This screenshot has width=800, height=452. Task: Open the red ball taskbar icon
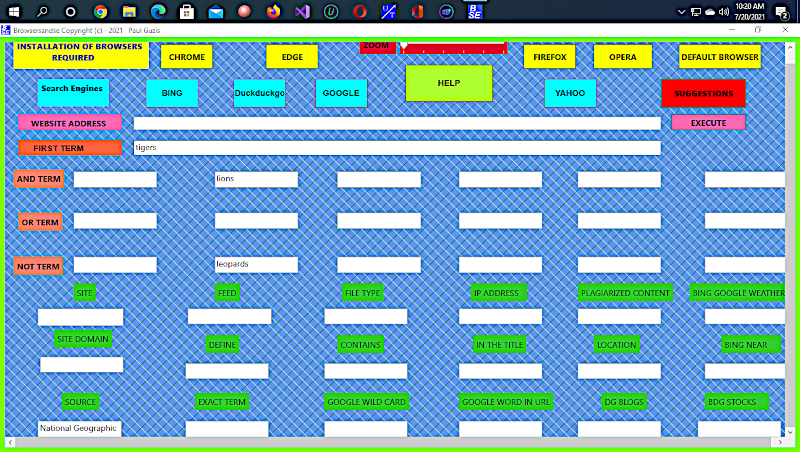[244, 11]
